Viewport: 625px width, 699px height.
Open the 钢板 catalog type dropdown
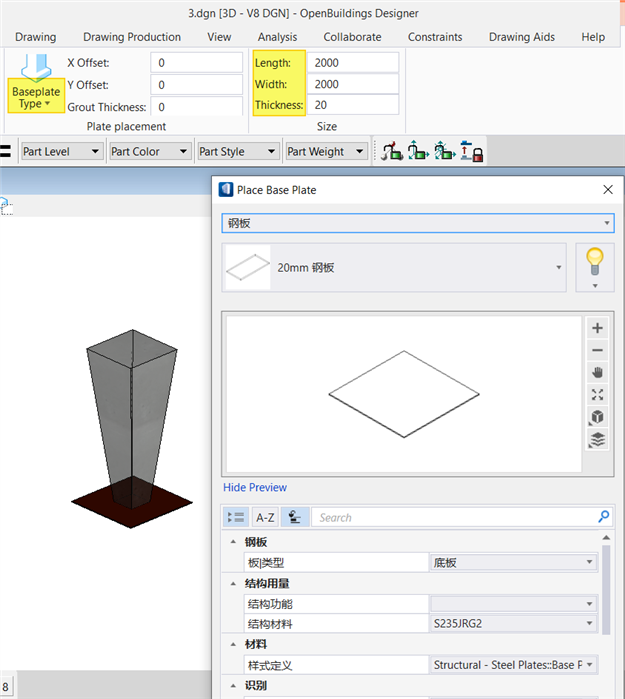[x=418, y=223]
